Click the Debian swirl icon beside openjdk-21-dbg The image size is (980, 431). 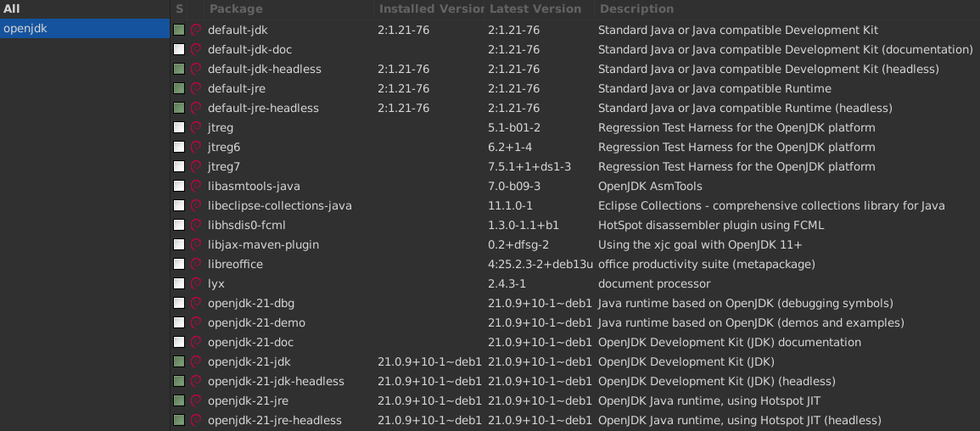tap(196, 304)
